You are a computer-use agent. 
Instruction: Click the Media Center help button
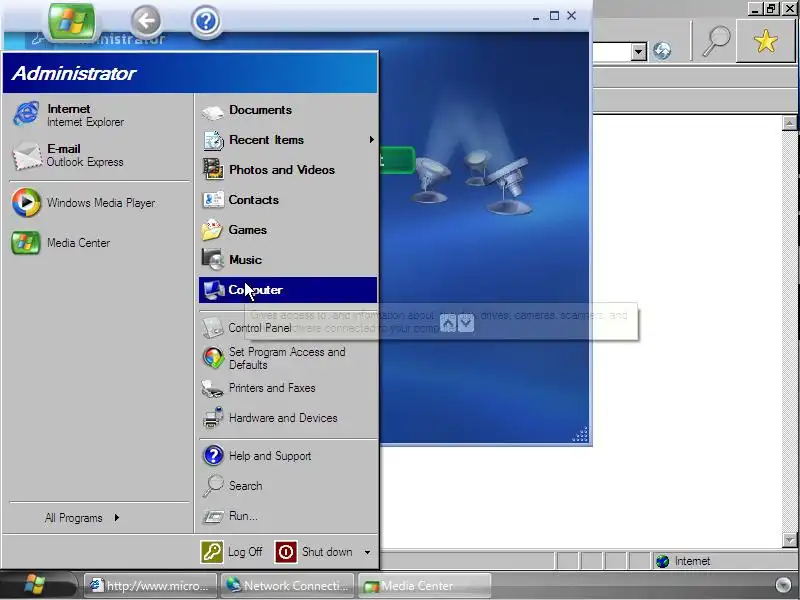coord(206,21)
